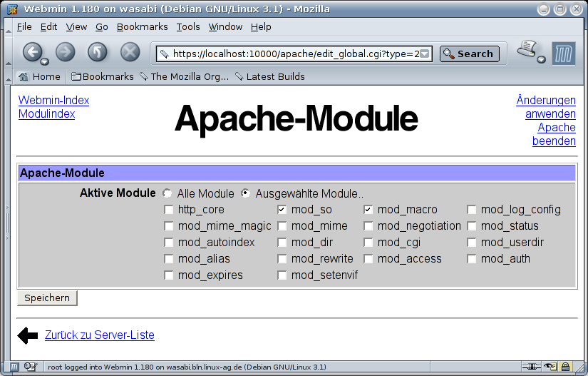Tick the mod_auth checkbox

(472, 259)
